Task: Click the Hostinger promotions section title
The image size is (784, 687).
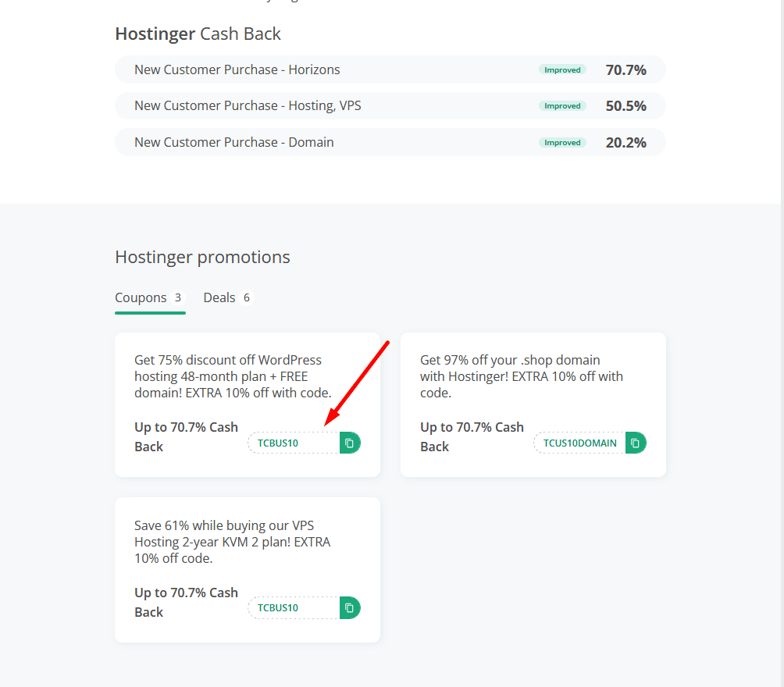Action: point(202,257)
